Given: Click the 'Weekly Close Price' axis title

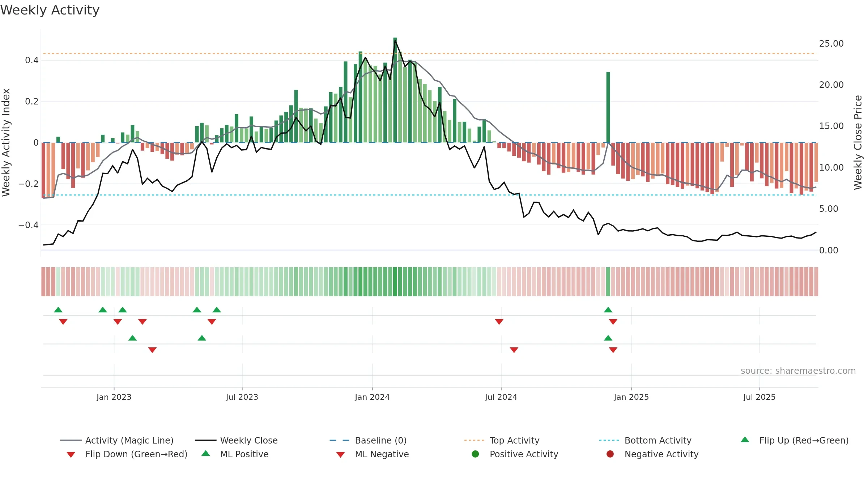Looking at the screenshot, I should click(858, 143).
